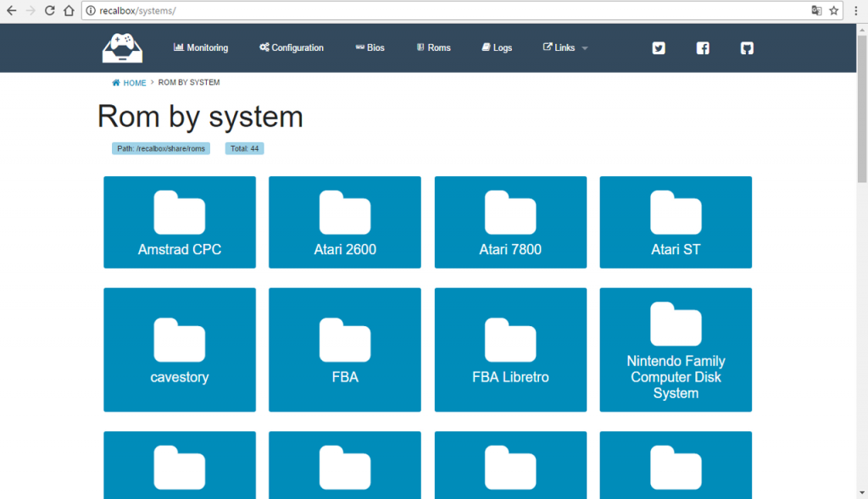Click the translate page icon
Viewport: 868px width, 499px height.
coord(816,11)
